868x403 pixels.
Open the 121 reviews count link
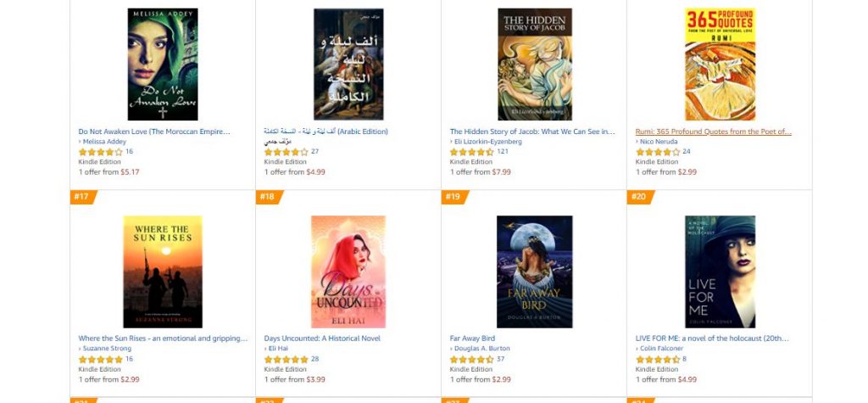pos(502,151)
